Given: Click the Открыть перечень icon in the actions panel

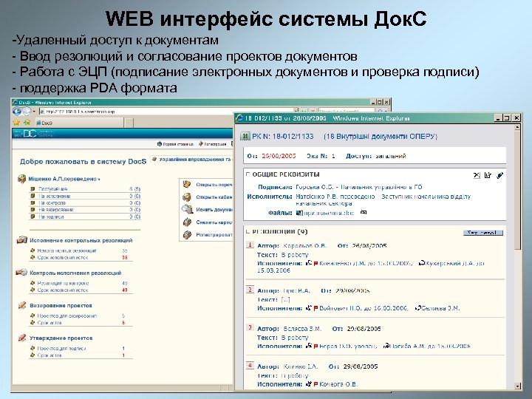Looking at the screenshot, I should [x=187, y=184].
